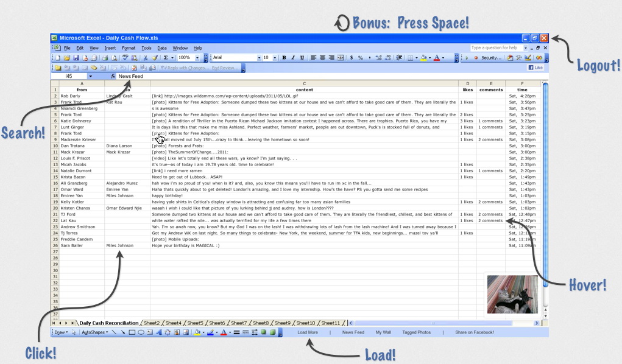Image resolution: width=622 pixels, height=364 pixels.
Task: Click the Save floppy disk icon
Action: point(76,58)
